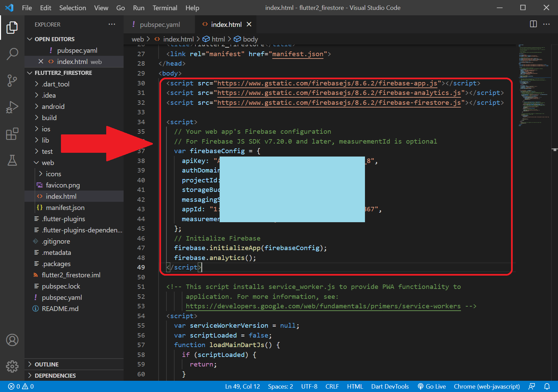Open the Testing flask icon view
Viewport: 558px width, 392px height.
click(12, 160)
